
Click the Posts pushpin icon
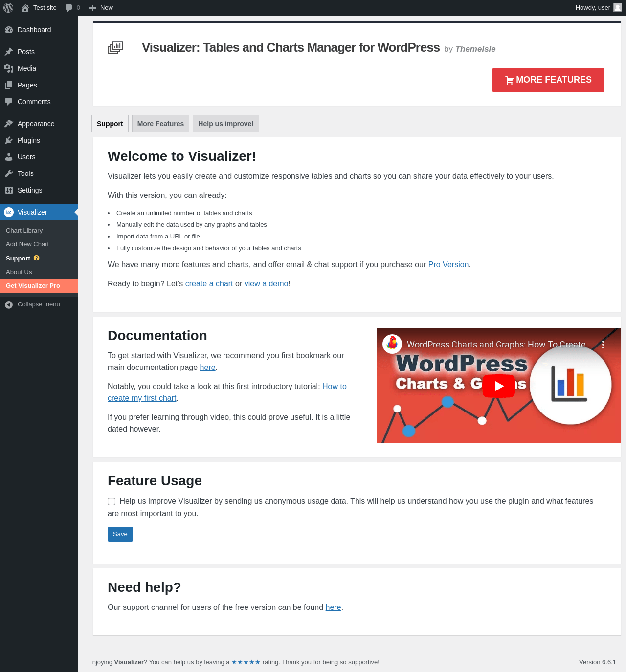9,52
